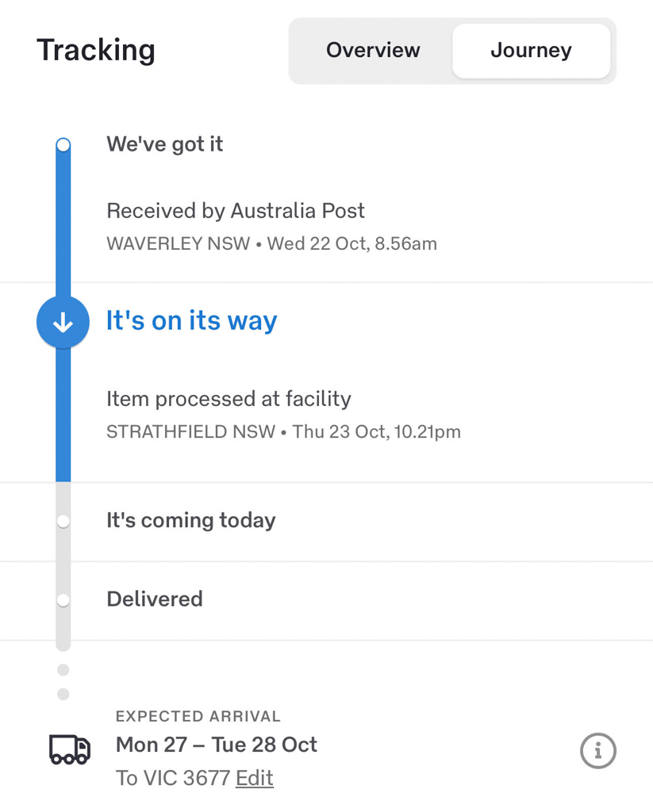This screenshot has height=812, width=653.
Task: Click the delivery truck icon
Action: click(x=70, y=749)
